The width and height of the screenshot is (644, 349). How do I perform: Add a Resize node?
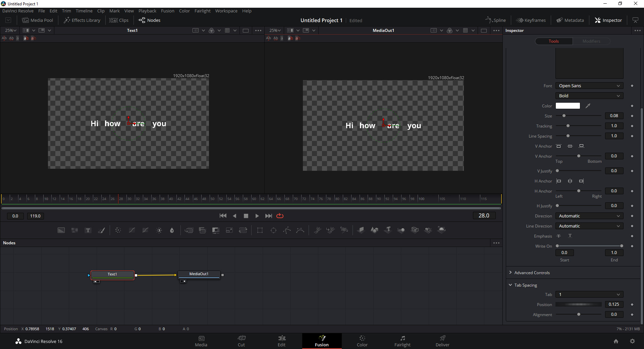pyautogui.click(x=229, y=230)
